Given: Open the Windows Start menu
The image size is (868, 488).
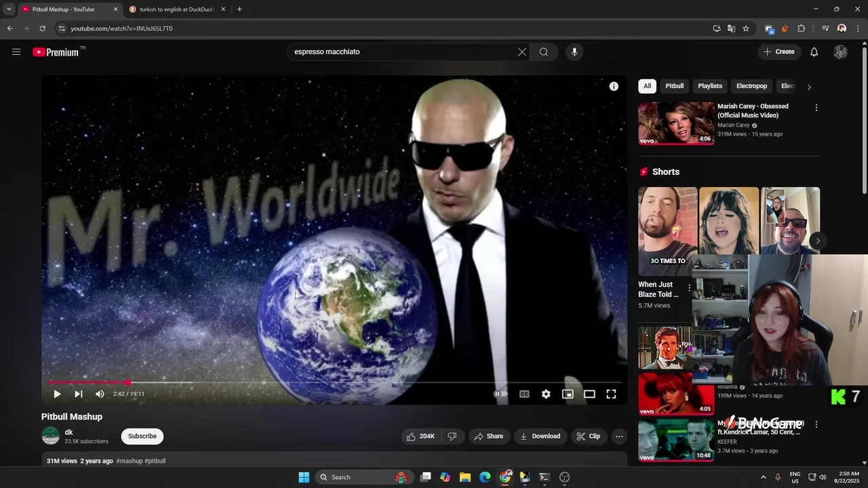Looking at the screenshot, I should 304,477.
